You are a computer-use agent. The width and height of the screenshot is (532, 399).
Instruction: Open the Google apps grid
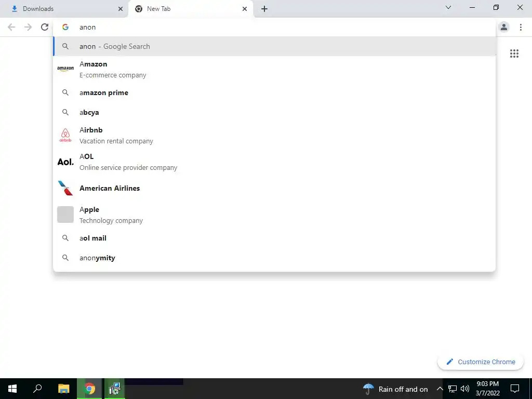tap(514, 54)
